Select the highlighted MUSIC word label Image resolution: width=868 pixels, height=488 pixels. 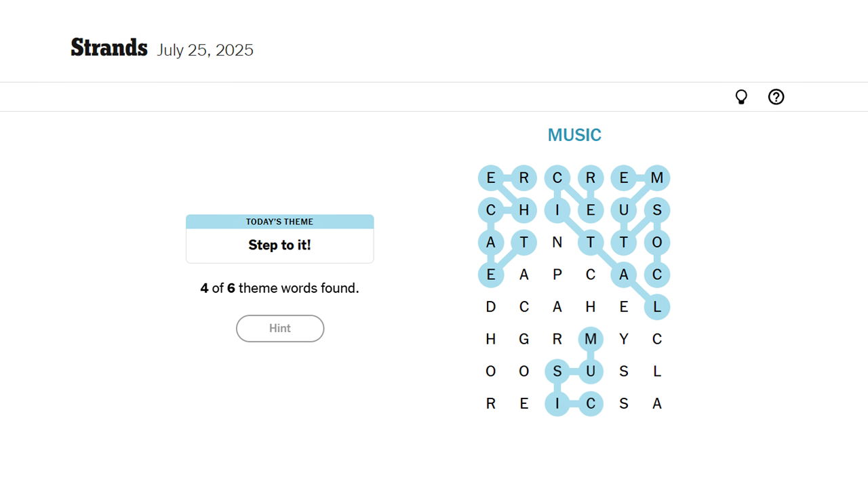coord(574,134)
